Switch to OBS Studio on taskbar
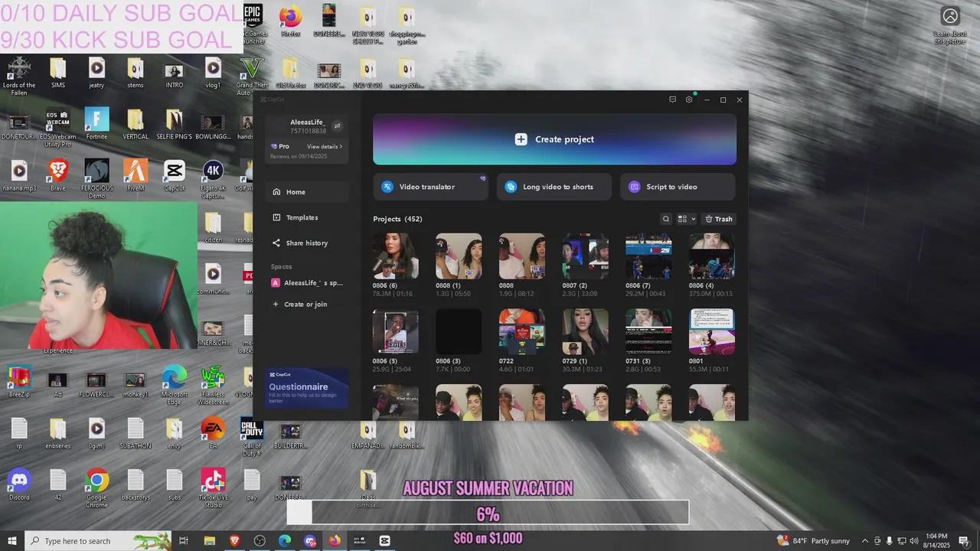This screenshot has width=980, height=551. coord(260,540)
